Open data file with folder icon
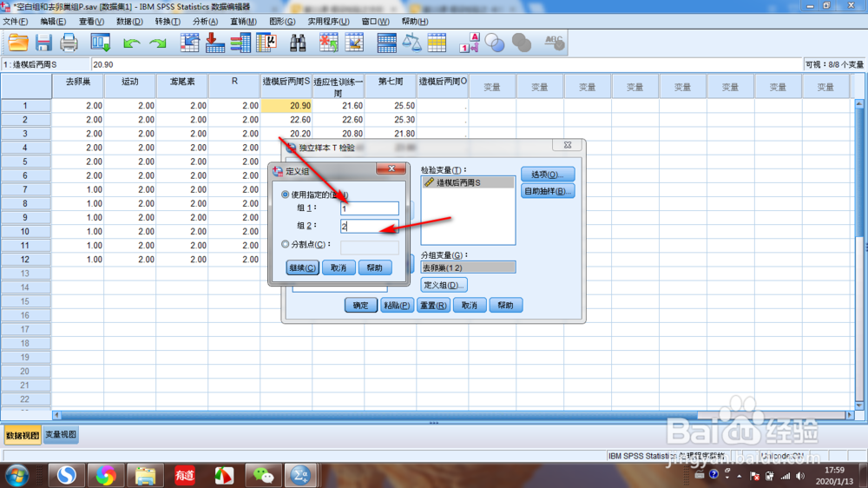The image size is (868, 488). 17,43
